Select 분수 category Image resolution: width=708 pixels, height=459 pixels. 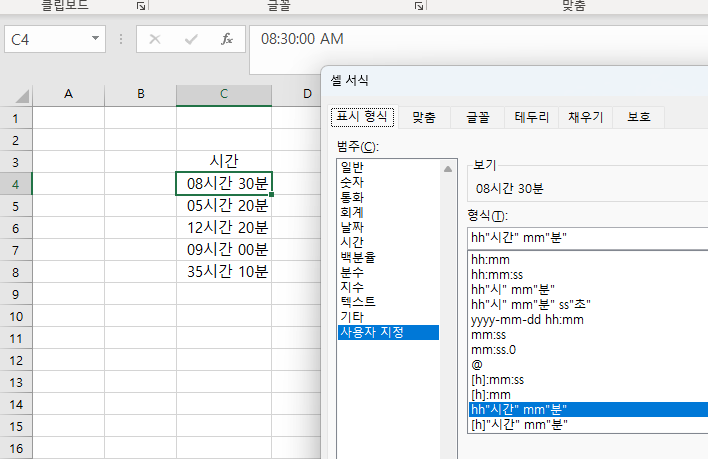pyautogui.click(x=388, y=272)
